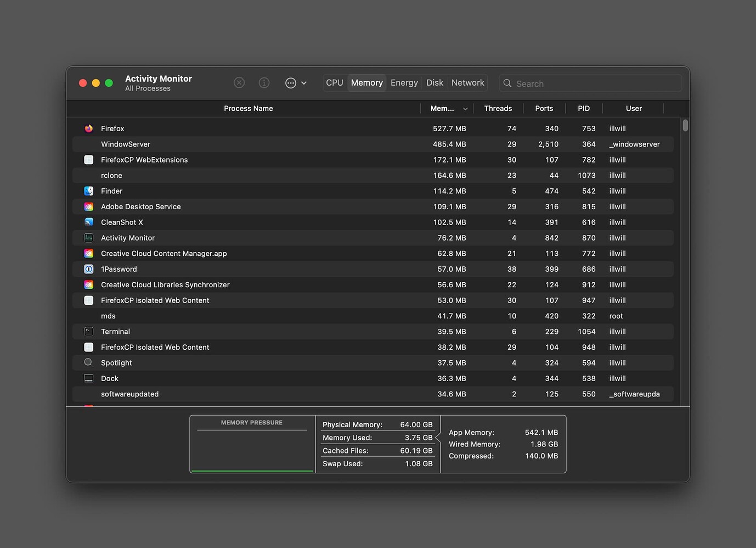Click the Creative Cloud Libraries Synchronizer icon
This screenshot has height=548, width=756.
(88, 284)
